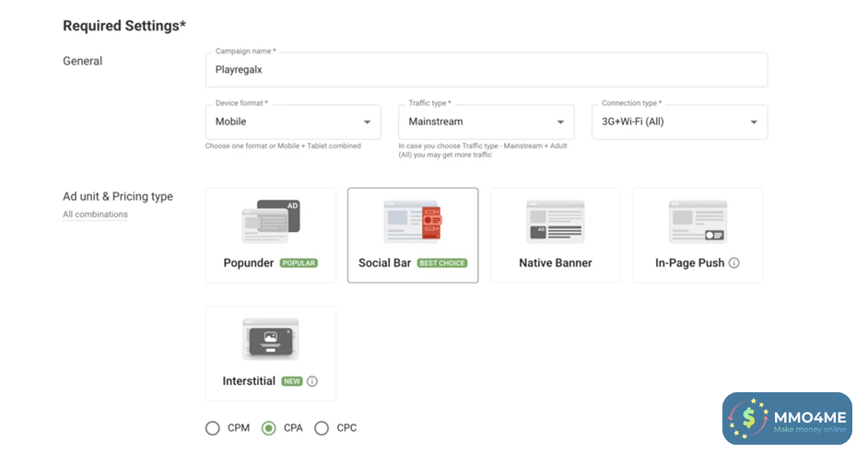Select the In-Page Push ad unit icon
This screenshot has width=868, height=453.
(x=698, y=222)
